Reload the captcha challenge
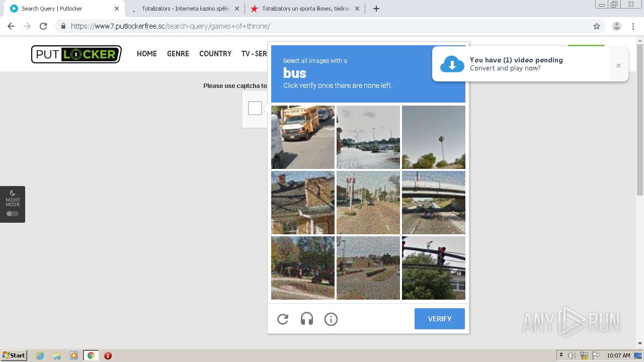This screenshot has height=362, width=644. click(283, 319)
